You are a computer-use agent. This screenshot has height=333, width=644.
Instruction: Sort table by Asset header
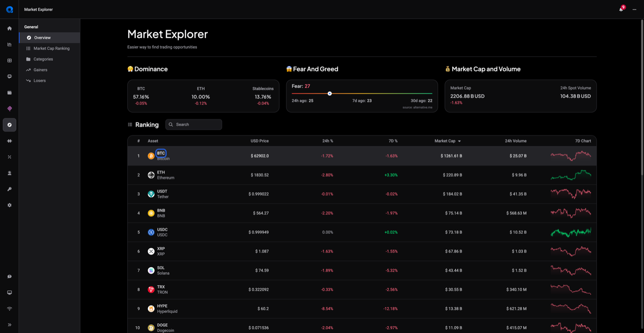pos(153,141)
